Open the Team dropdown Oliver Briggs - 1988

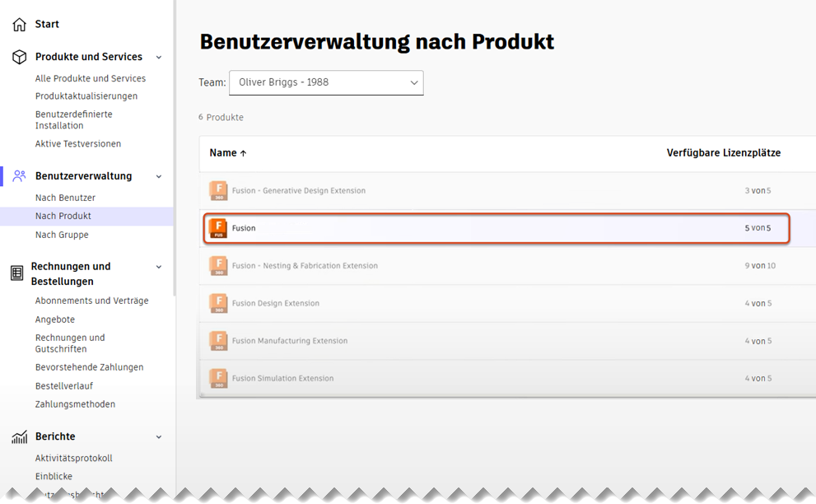(326, 83)
